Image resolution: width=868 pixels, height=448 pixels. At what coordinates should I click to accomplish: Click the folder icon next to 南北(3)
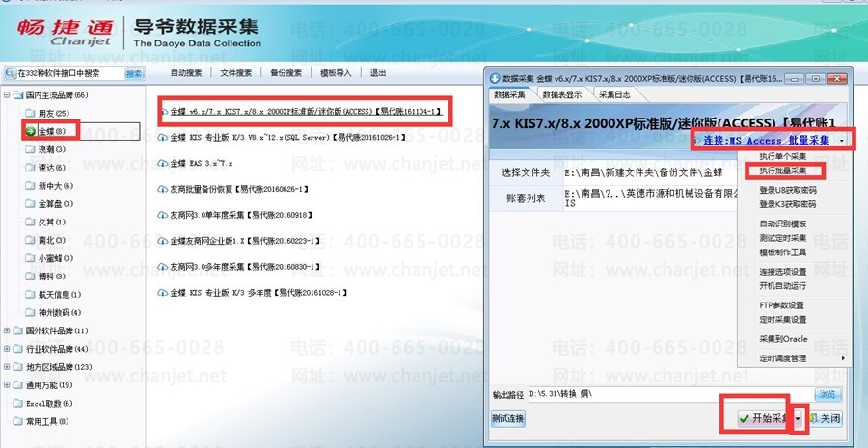click(x=30, y=240)
